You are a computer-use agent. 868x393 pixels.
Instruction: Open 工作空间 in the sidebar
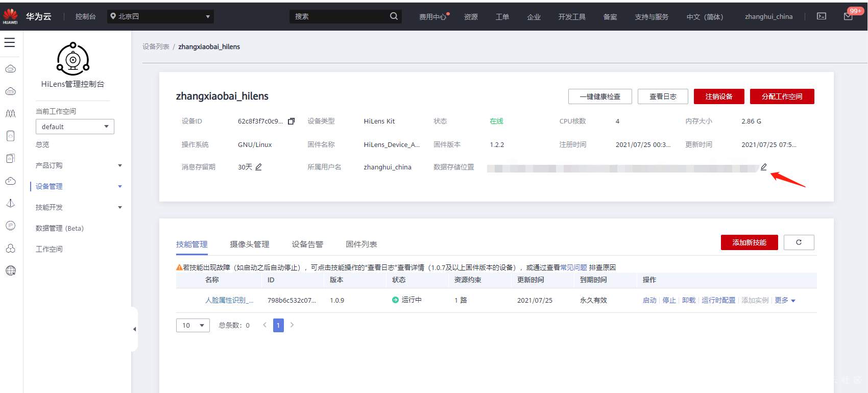pyautogui.click(x=49, y=249)
